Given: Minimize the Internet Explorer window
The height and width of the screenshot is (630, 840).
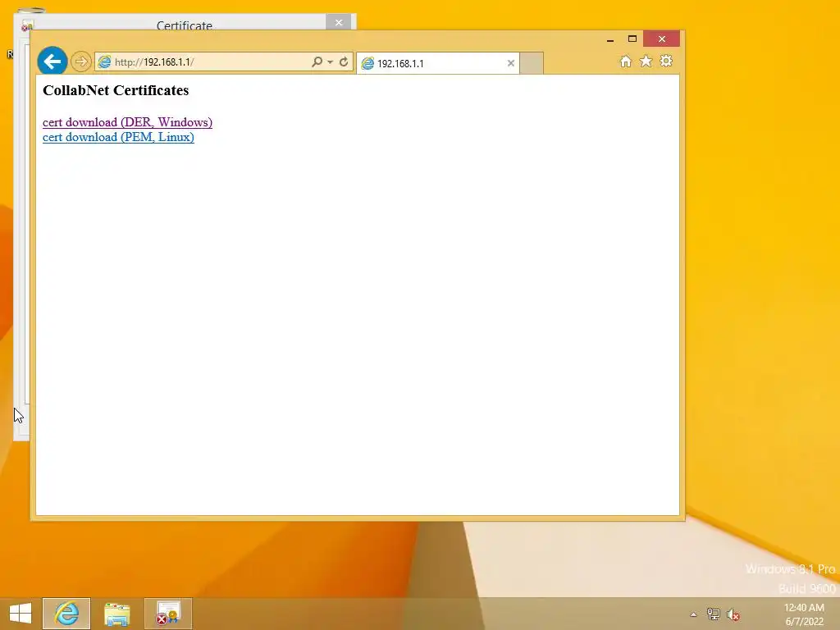Looking at the screenshot, I should point(610,39).
